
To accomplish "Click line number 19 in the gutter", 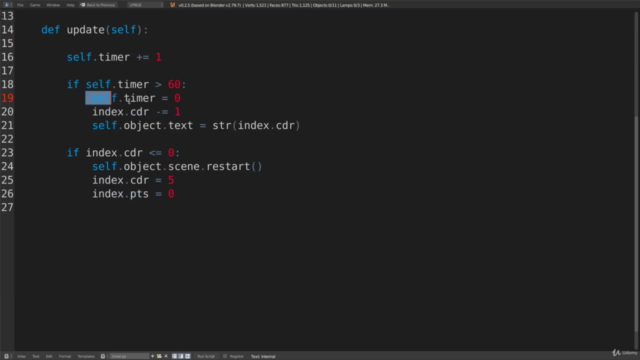I will (7, 98).
